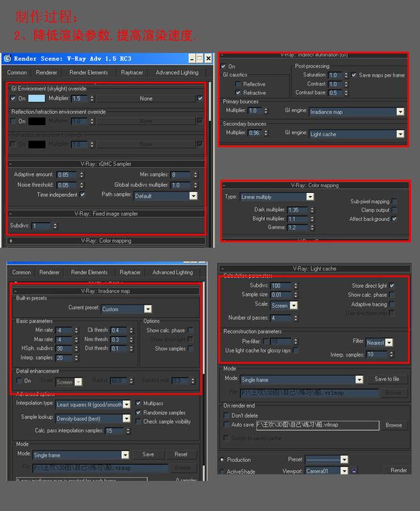Click the 3ds Max icon in the Render Scene title bar
Viewport: 420px width, 511px height.
(7, 58)
